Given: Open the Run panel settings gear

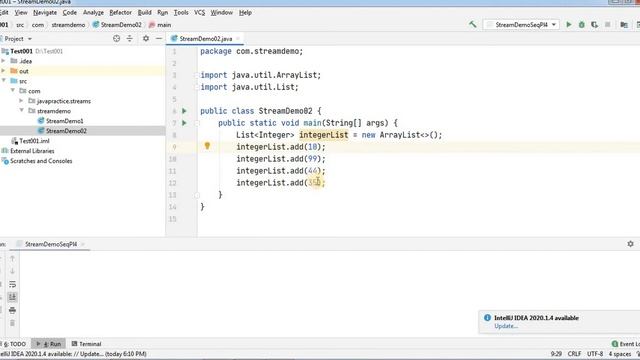Looking at the screenshot, I should pyautogui.click(x=630, y=244).
